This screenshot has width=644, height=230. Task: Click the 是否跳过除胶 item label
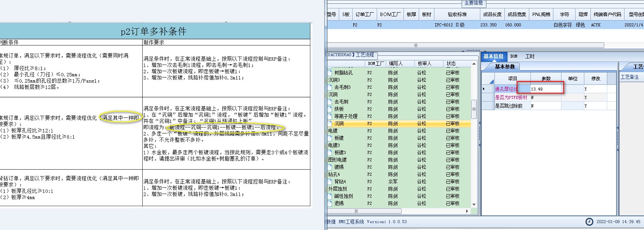coord(509,106)
